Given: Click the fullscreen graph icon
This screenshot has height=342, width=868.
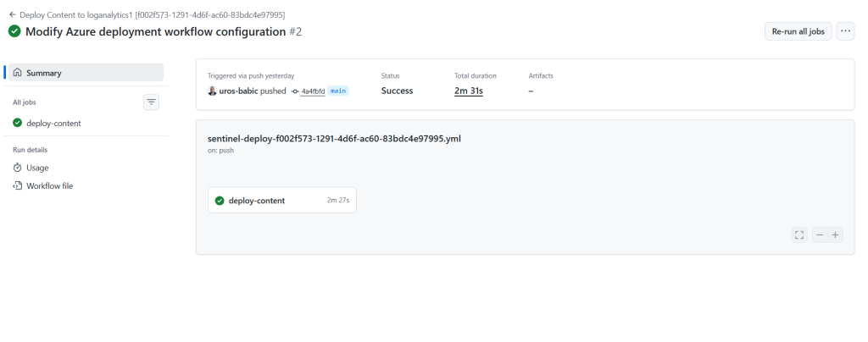Looking at the screenshot, I should pyautogui.click(x=798, y=235).
